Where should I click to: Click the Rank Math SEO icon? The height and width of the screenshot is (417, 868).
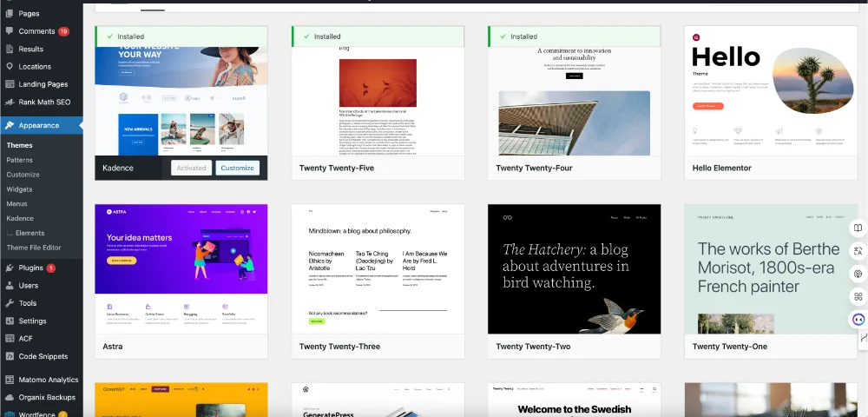[x=10, y=102]
